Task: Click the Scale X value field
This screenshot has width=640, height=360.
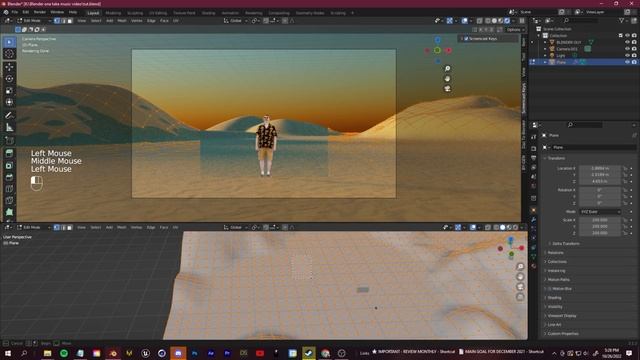Action: click(x=600, y=220)
